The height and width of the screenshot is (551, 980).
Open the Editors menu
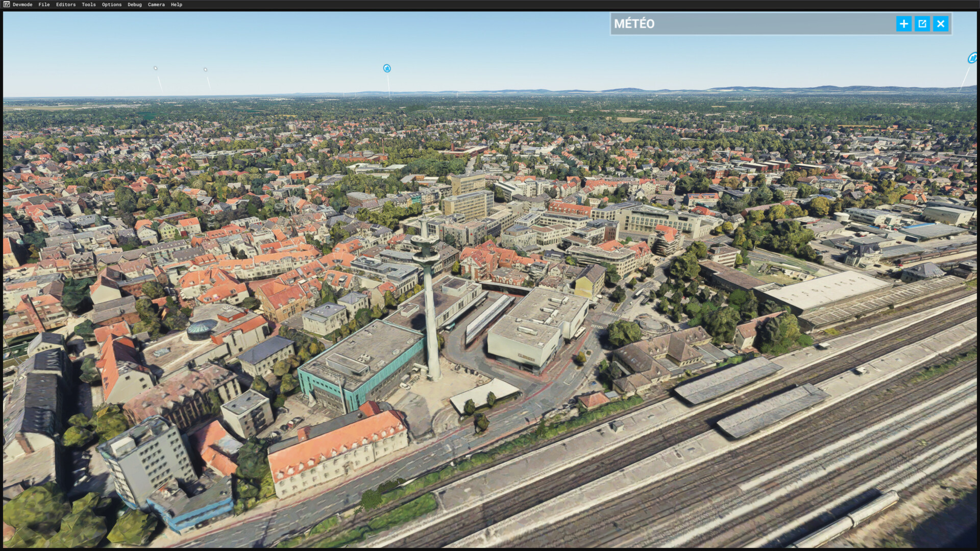pyautogui.click(x=66, y=5)
